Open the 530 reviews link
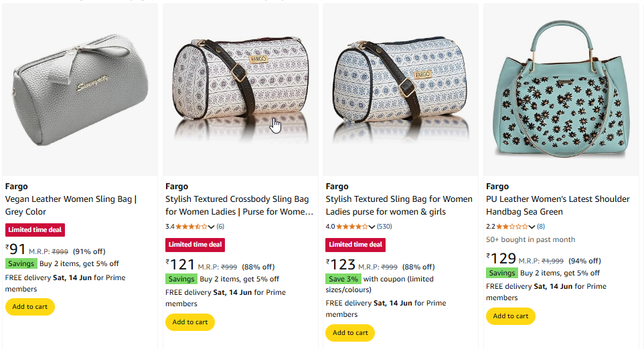 384,227
